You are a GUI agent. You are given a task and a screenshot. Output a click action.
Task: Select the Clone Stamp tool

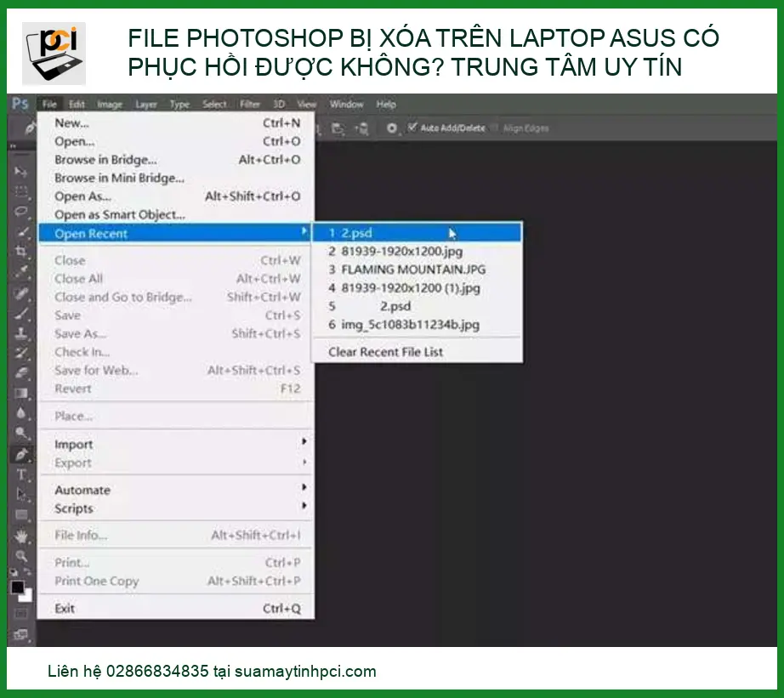pyautogui.click(x=21, y=332)
